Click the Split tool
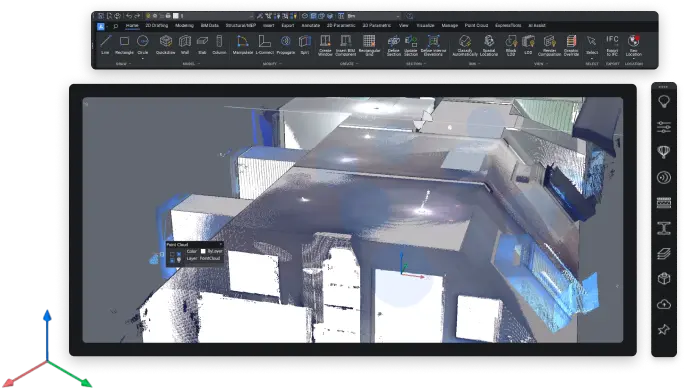This screenshot has height=392, width=685. click(305, 45)
